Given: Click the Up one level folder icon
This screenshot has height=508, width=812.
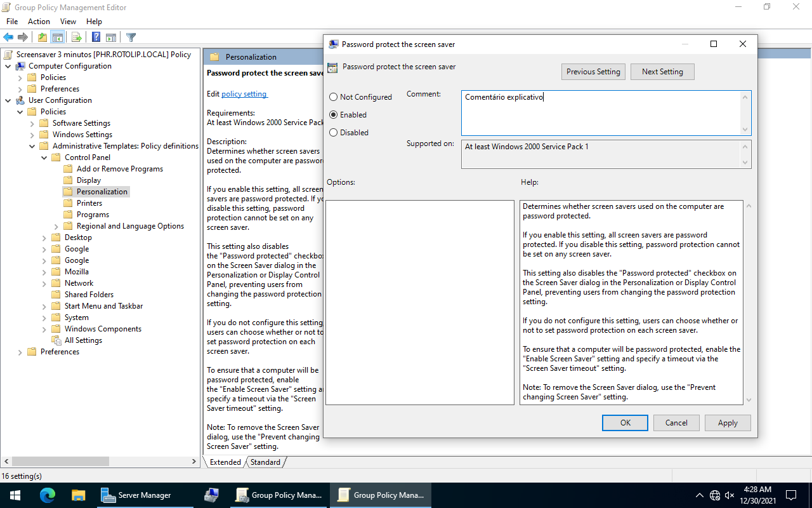Looking at the screenshot, I should tap(42, 37).
